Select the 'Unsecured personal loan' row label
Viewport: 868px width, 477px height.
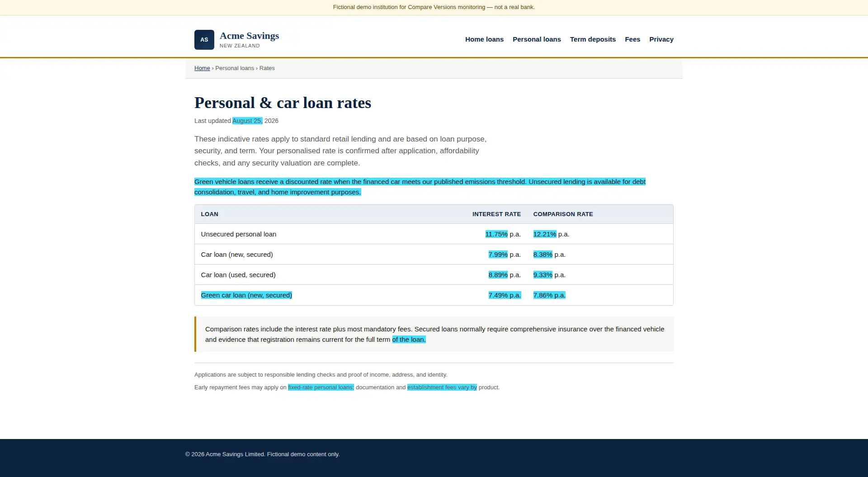[x=238, y=234]
